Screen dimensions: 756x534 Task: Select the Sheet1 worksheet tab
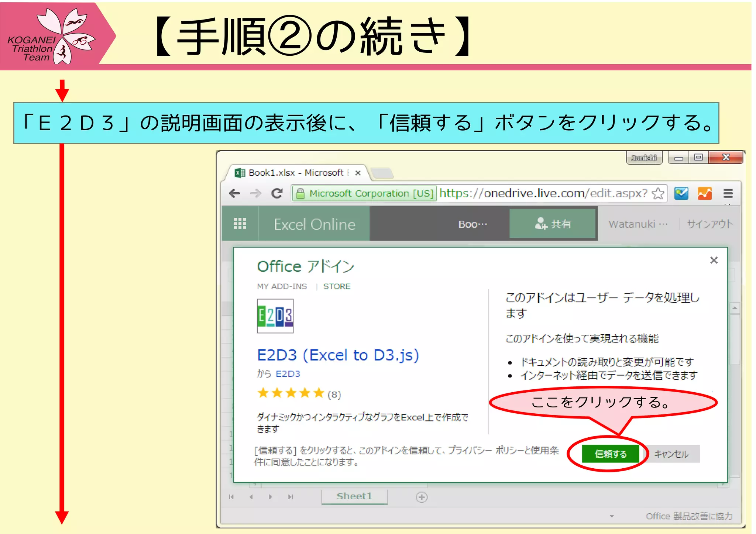tap(354, 496)
